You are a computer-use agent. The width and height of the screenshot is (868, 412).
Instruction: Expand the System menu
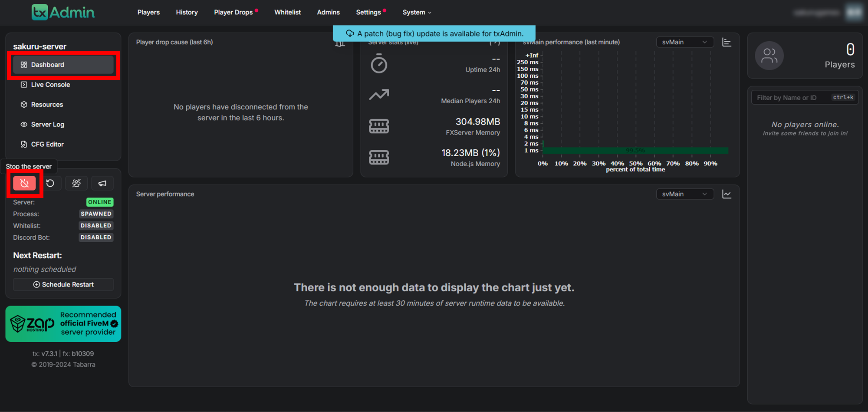coord(417,12)
